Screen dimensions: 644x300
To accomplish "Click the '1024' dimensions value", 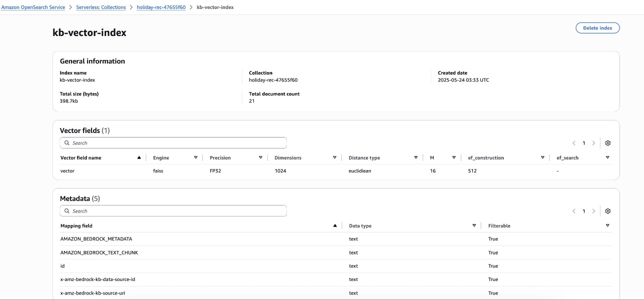I will tap(280, 171).
